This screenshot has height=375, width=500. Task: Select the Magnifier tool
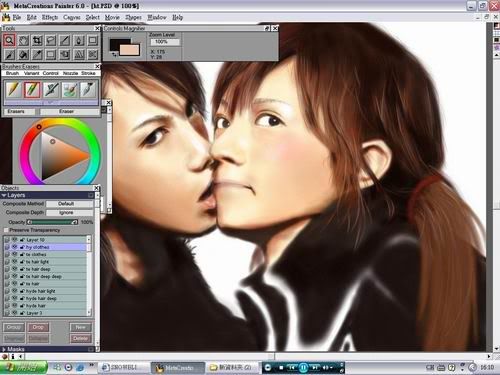click(9, 41)
